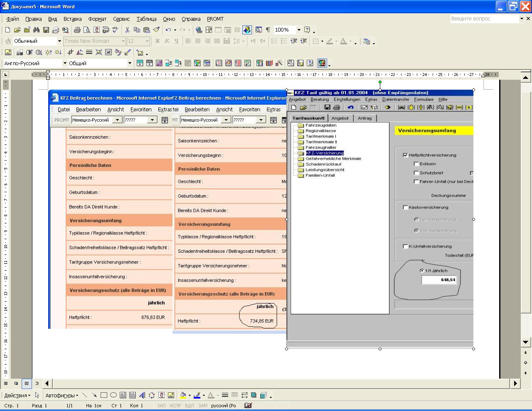Create a new blank document
Viewport: 532px width, 411px height.
7,30
